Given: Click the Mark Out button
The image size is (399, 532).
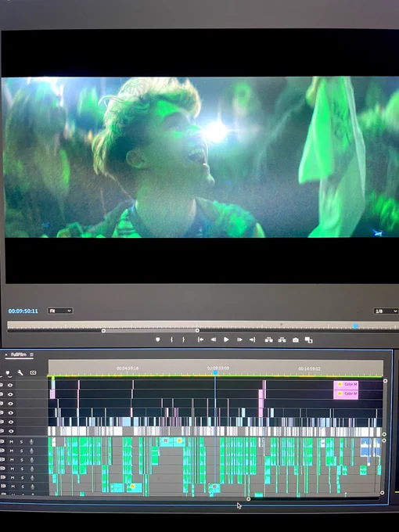Looking at the screenshot, I should 184,340.
